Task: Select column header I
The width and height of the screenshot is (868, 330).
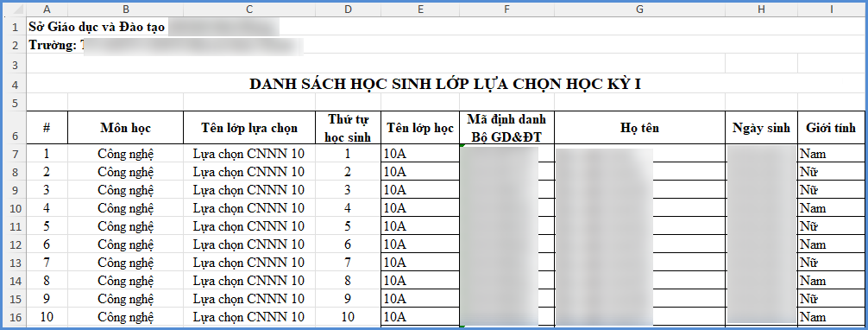Action: (832, 9)
